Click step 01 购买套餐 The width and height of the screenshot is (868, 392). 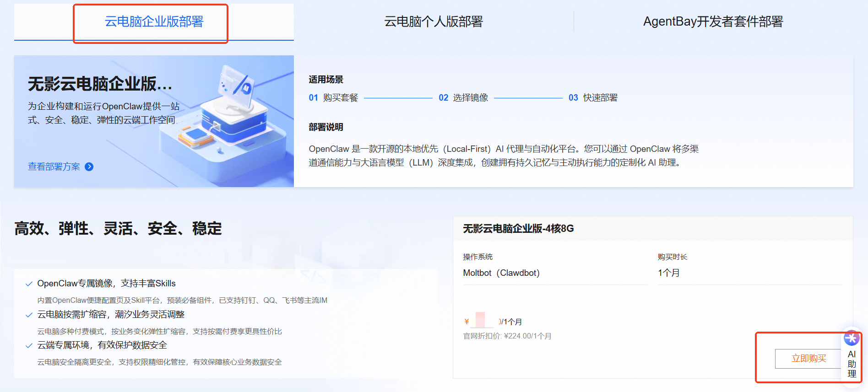click(333, 97)
